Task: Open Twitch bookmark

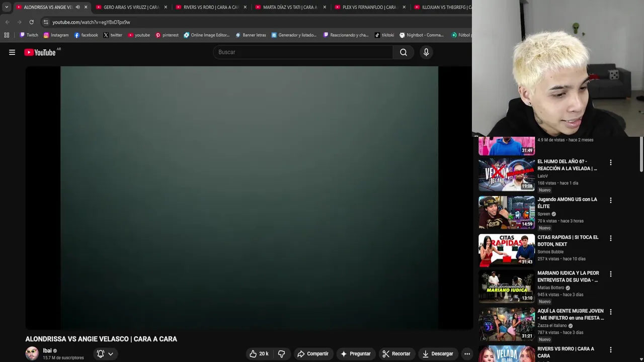Action: point(29,35)
